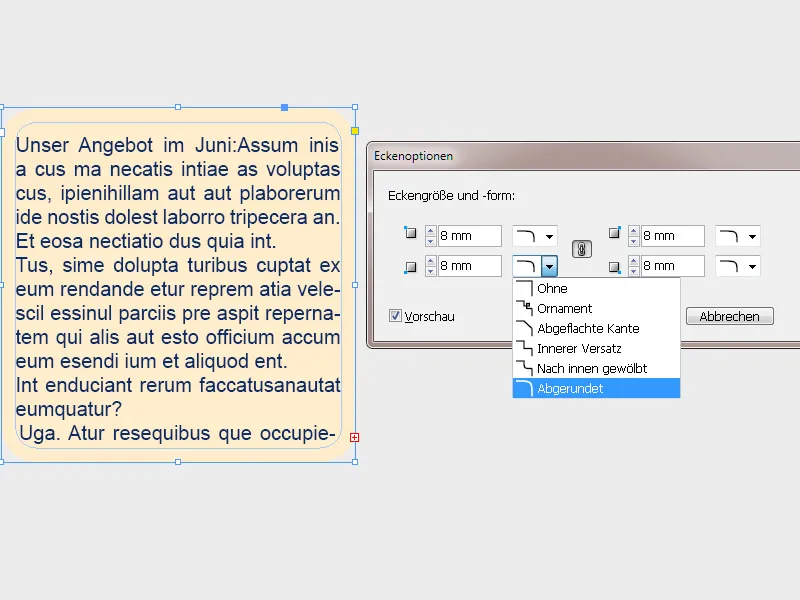
Task: Toggle the chain link icon between corner fields
Action: click(x=582, y=249)
